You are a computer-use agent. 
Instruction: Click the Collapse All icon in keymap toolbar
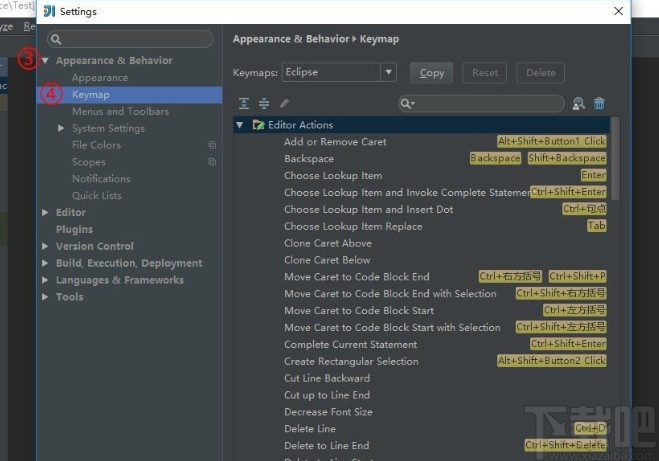(x=264, y=103)
